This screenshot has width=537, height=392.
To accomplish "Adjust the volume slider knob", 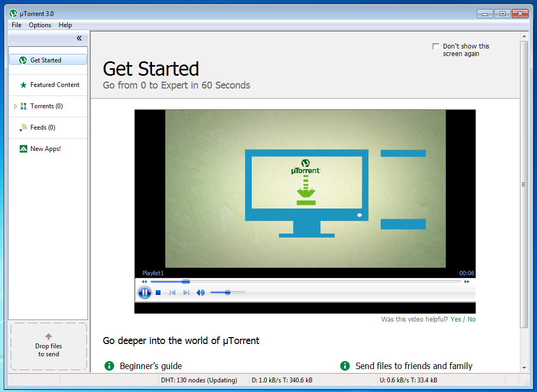I will [227, 292].
